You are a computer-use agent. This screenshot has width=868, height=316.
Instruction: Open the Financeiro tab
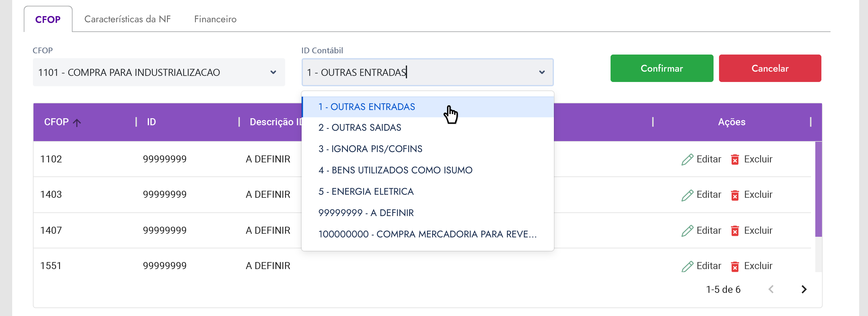(215, 19)
